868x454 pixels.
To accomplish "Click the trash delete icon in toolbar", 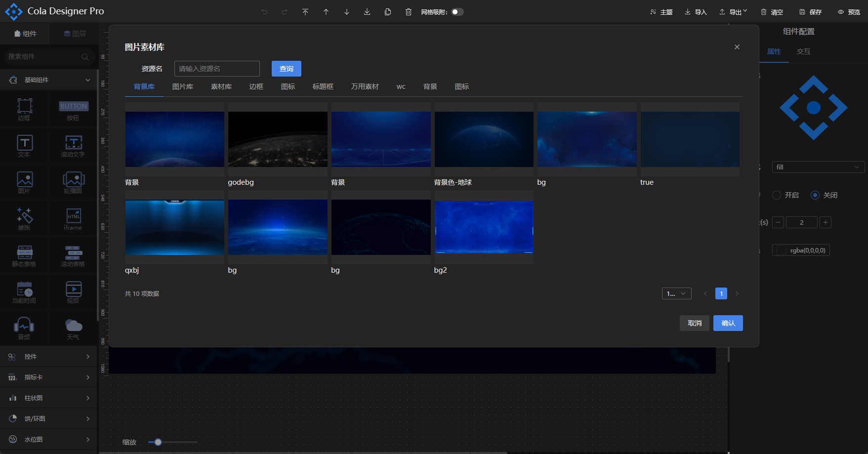I will (x=409, y=12).
